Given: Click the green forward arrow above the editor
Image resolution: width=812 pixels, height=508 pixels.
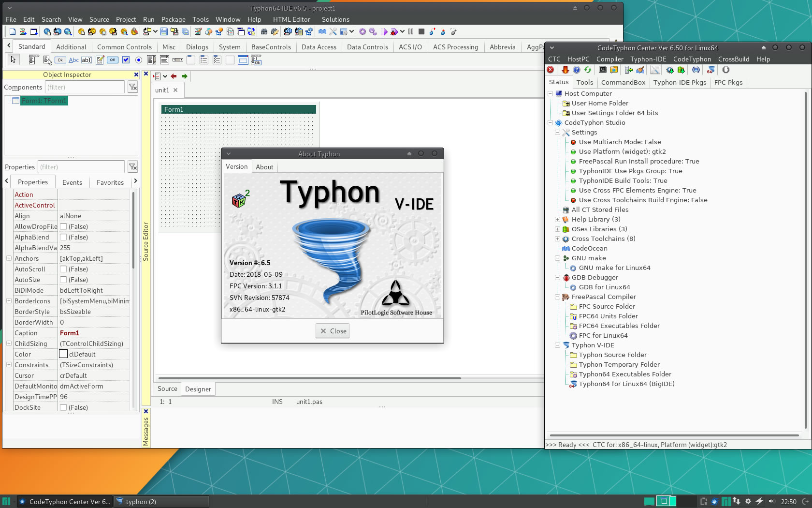Looking at the screenshot, I should pyautogui.click(x=185, y=76).
